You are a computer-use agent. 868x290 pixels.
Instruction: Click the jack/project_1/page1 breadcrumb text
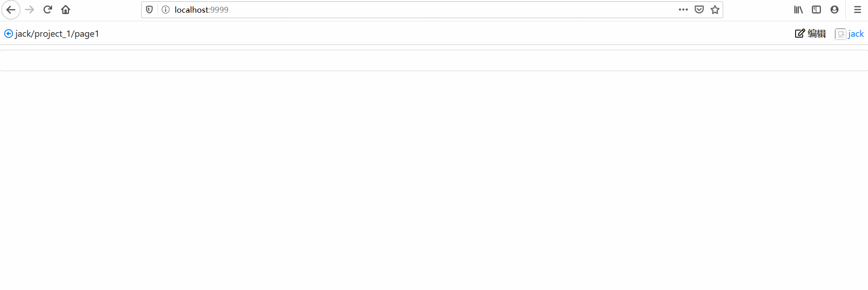[57, 34]
